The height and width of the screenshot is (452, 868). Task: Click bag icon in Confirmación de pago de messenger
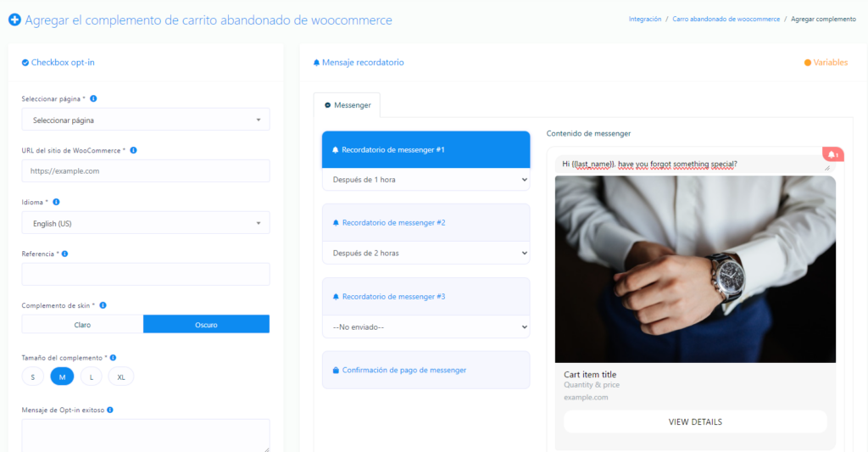[x=336, y=370]
